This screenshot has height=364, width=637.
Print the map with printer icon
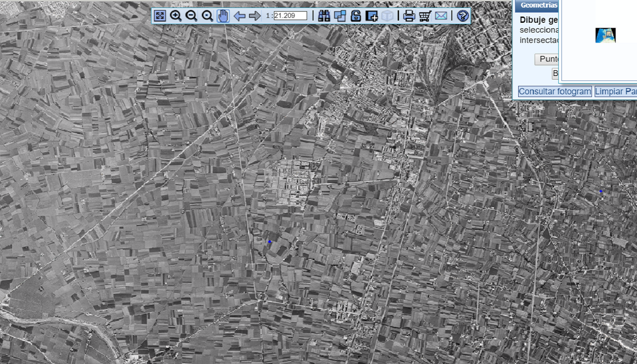click(x=409, y=16)
